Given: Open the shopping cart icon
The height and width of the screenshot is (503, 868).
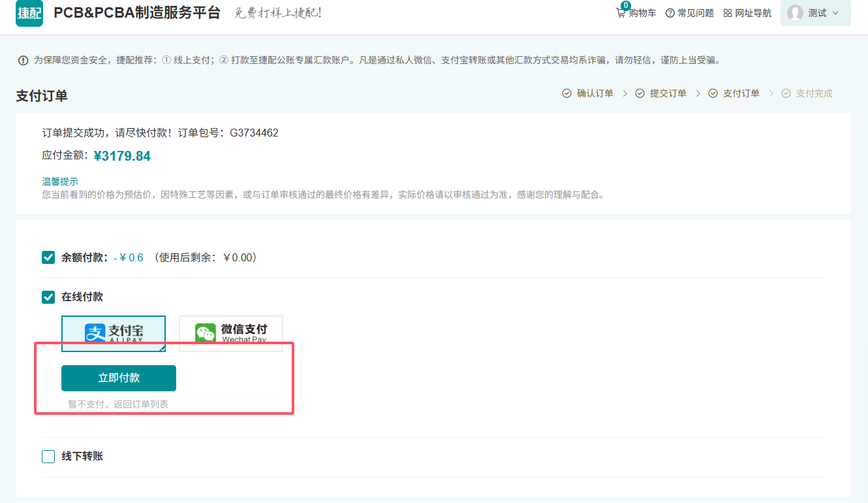Looking at the screenshot, I should click(x=621, y=13).
